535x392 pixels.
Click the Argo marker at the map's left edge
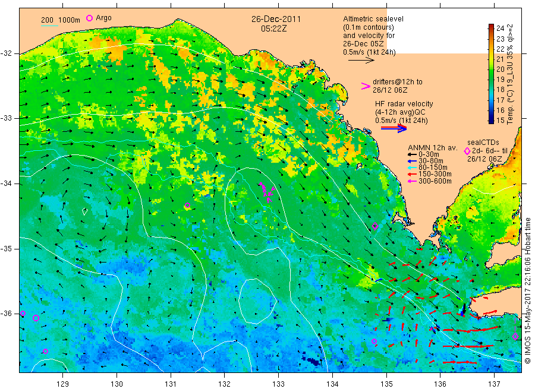tap(23, 313)
